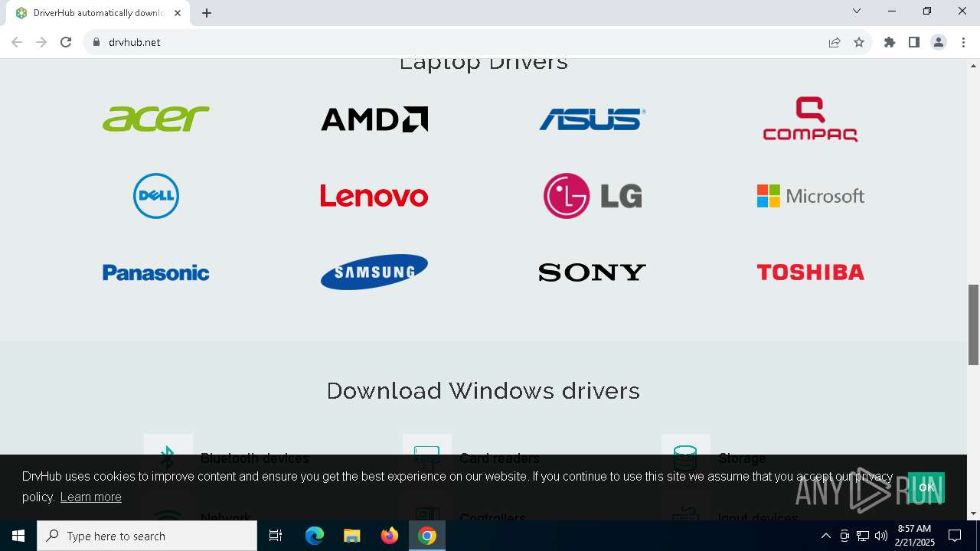Share this page icon

[835, 42]
